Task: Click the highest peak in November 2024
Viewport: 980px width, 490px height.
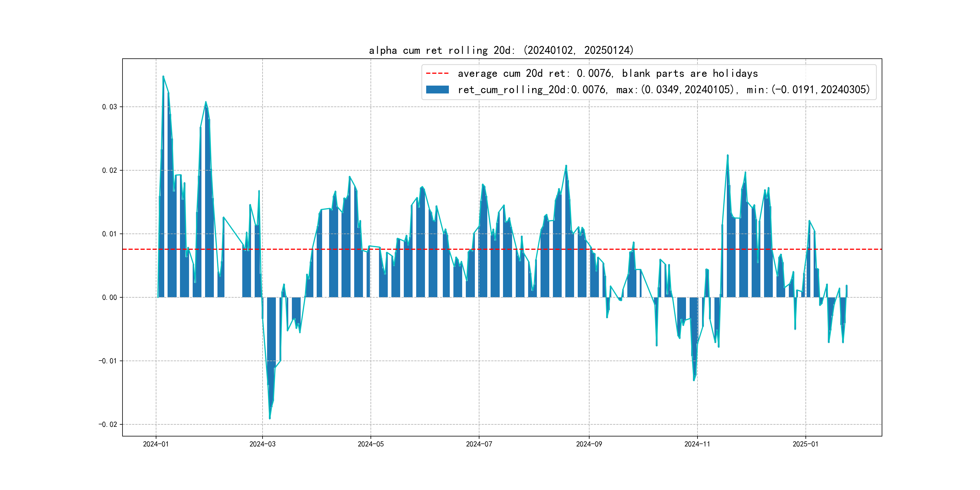Action: click(727, 155)
